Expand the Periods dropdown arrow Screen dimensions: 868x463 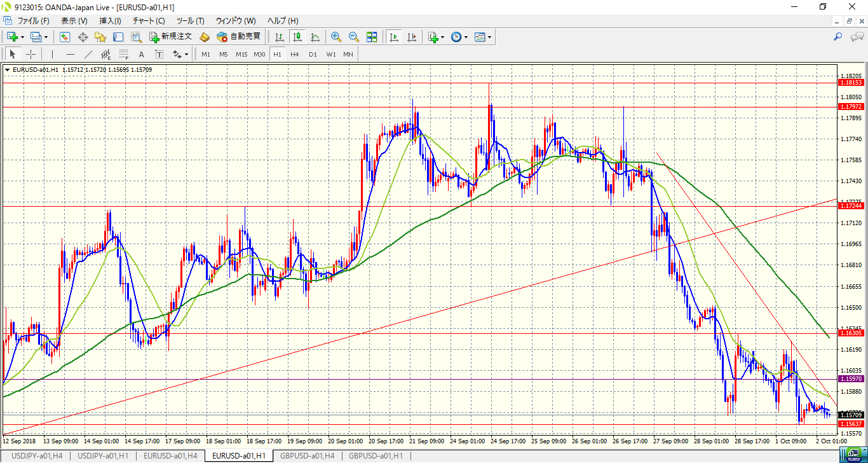466,37
